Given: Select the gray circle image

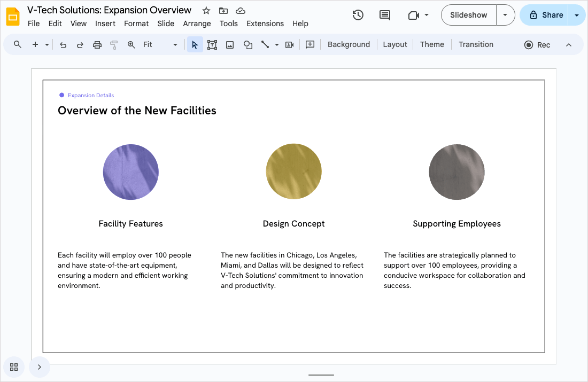Looking at the screenshot, I should 457,172.
